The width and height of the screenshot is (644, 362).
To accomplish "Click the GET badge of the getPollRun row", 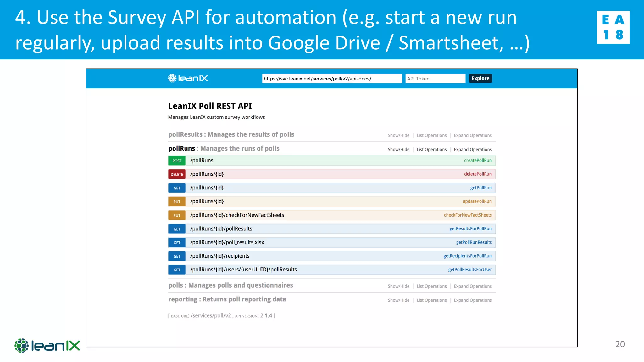I will point(177,188).
